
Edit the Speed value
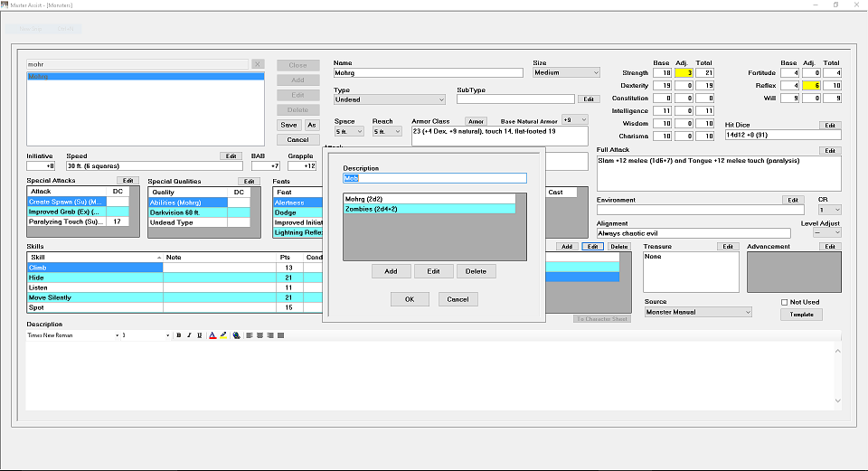click(x=231, y=156)
